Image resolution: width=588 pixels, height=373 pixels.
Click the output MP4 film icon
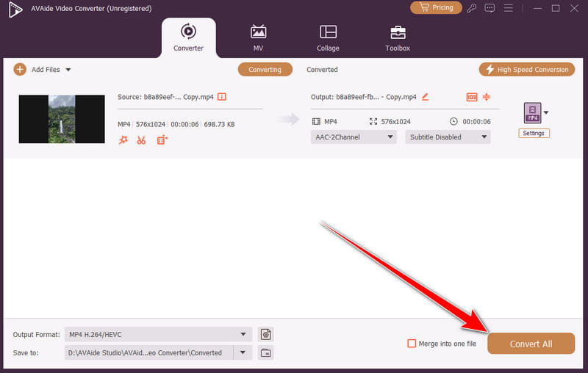(316, 121)
